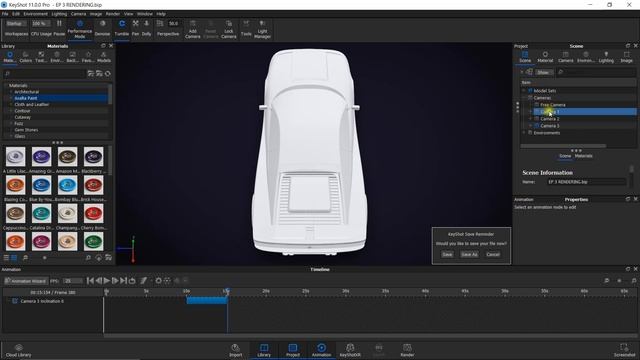Viewport: 640px width, 360px height.
Task: Select the Amazing Grape purple material swatch
Action: coord(41,157)
